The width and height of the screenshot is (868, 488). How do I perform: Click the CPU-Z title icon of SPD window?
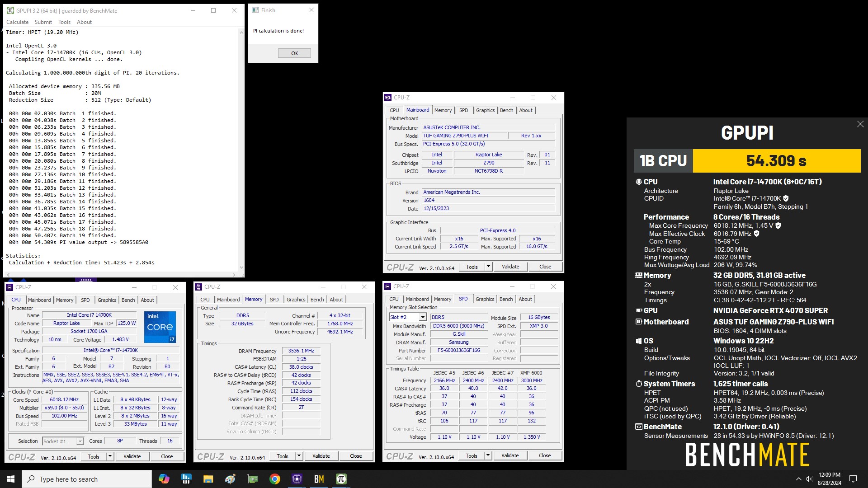[387, 286]
